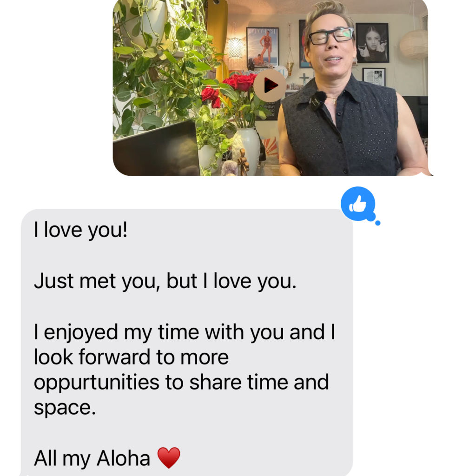Tap the blue thumbs-up tapback reaction
Viewport: 449px width, 476px height.
pyautogui.click(x=358, y=204)
